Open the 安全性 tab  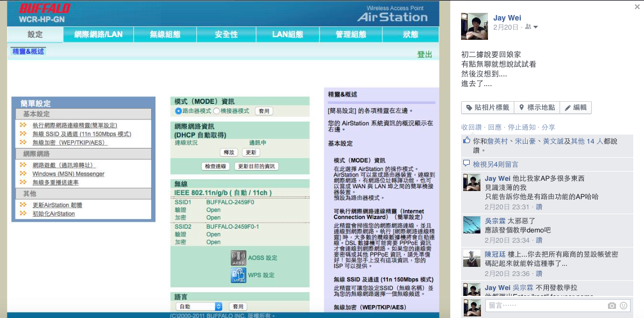pyautogui.click(x=227, y=34)
